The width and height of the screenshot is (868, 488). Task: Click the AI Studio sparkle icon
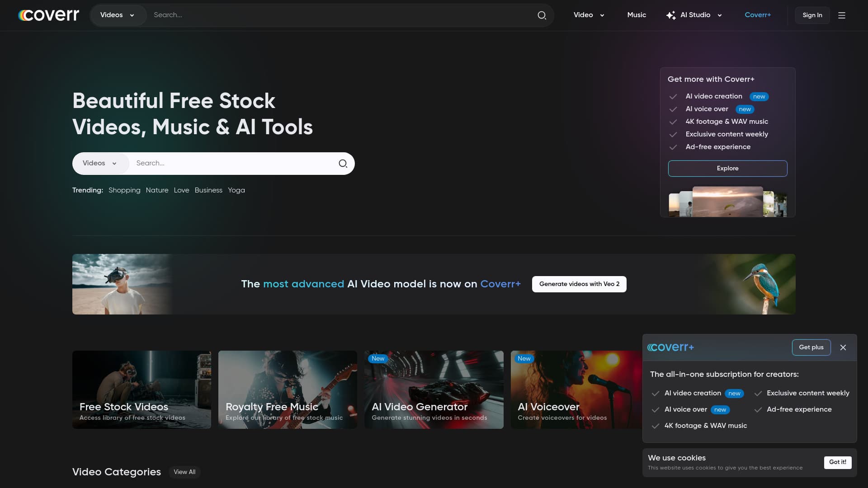(671, 15)
